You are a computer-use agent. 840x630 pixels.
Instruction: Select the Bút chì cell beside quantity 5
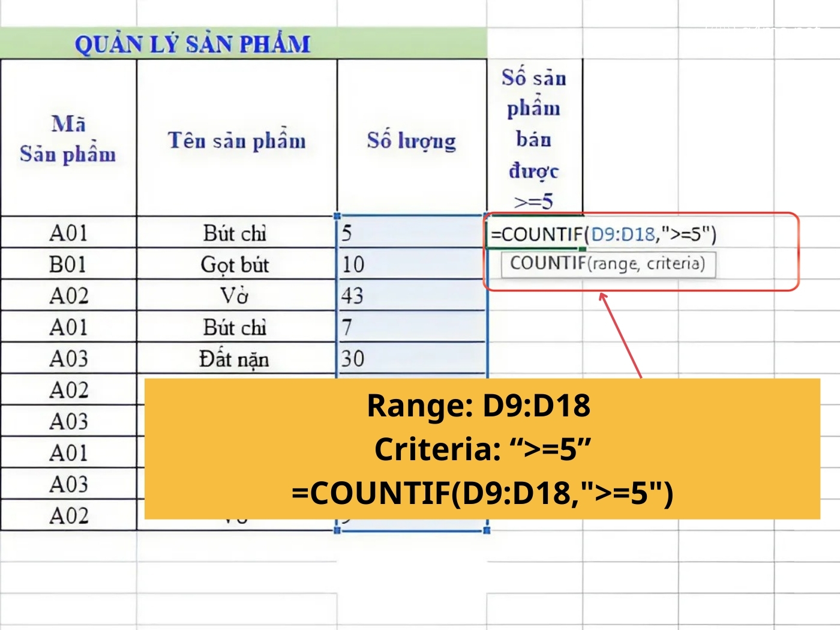pyautogui.click(x=237, y=232)
